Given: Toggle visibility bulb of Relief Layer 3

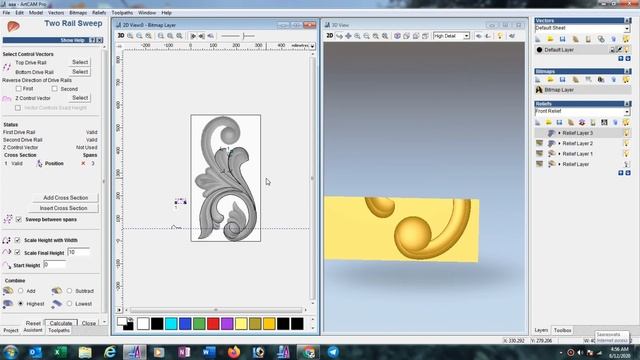Looking at the screenshot, I should pyautogui.click(x=626, y=133).
